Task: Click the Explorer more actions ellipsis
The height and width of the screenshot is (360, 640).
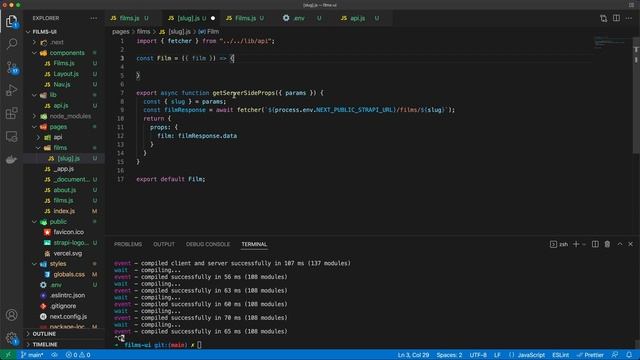Action: [93, 18]
